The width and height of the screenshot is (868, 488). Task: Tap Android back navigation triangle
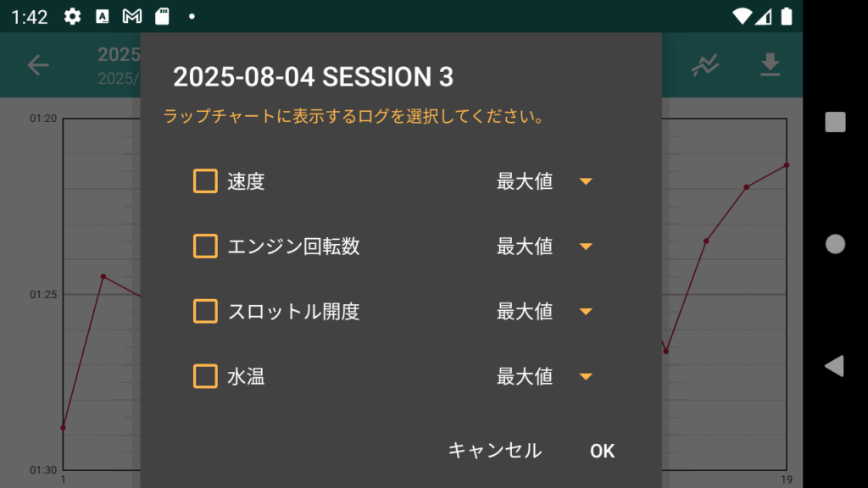coord(834,366)
